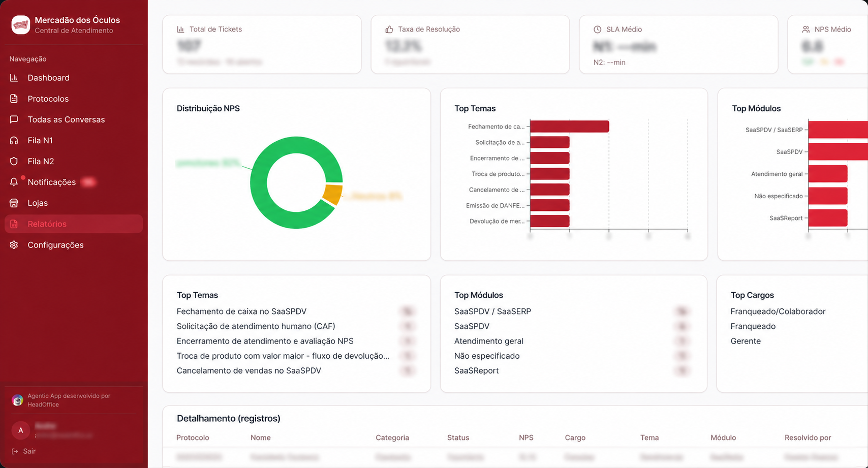
Task: Click 'Fechamento de caixa no SaaSPDV' in Top Temas list
Action: (x=241, y=311)
